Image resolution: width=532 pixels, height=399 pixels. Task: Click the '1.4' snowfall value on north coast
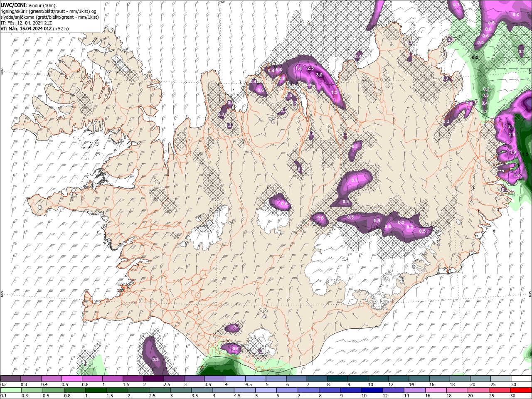[298, 68]
